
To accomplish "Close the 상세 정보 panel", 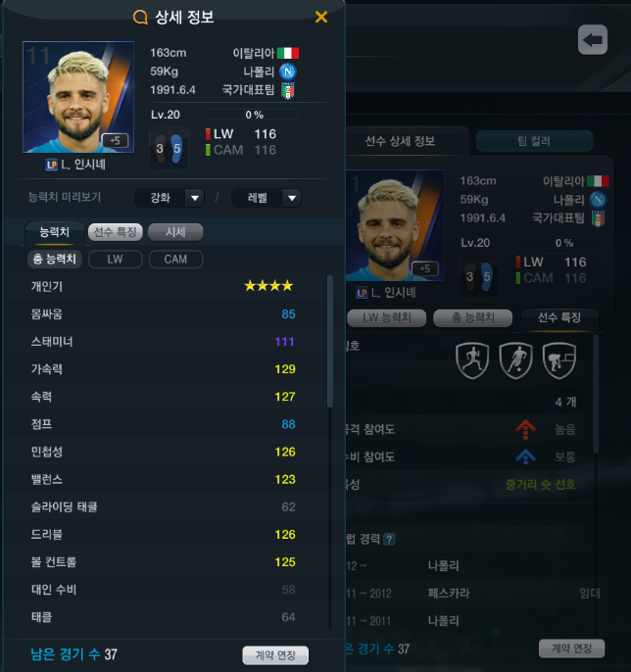I will 321,18.
